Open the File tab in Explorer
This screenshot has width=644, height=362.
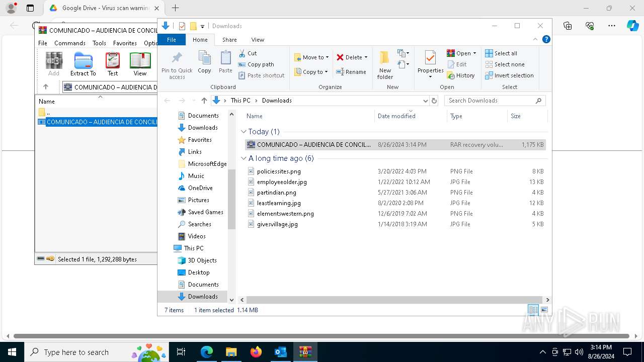pos(172,40)
